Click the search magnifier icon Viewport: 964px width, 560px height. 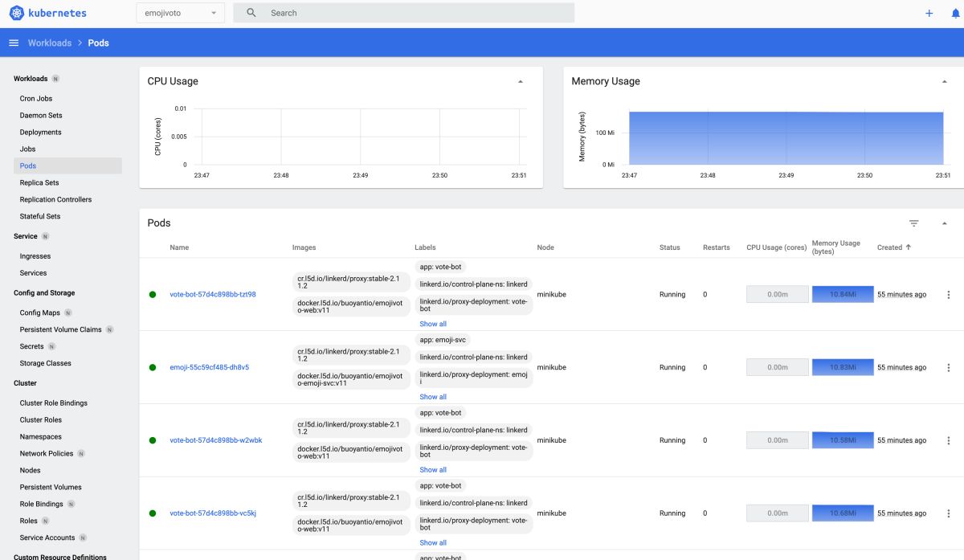coord(251,13)
